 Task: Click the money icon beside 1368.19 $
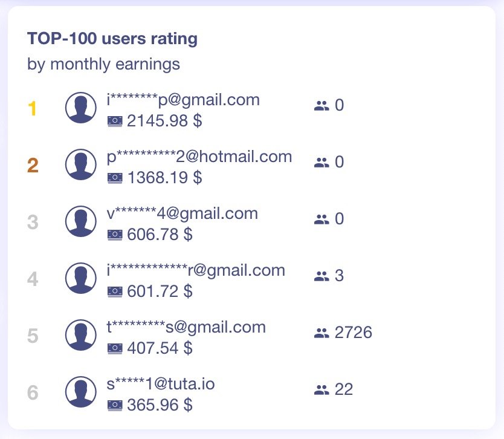click(x=115, y=178)
